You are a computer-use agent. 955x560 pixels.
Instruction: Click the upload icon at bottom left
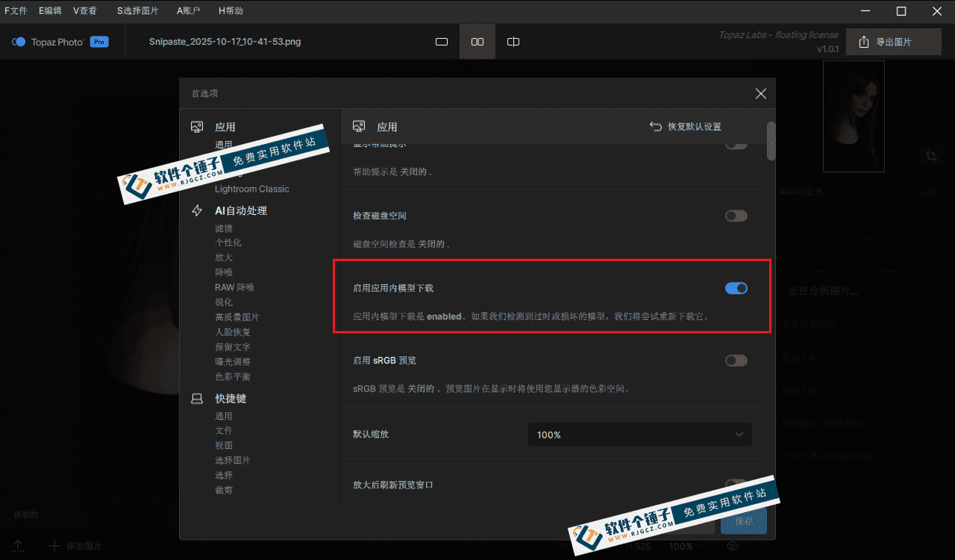pos(16,546)
